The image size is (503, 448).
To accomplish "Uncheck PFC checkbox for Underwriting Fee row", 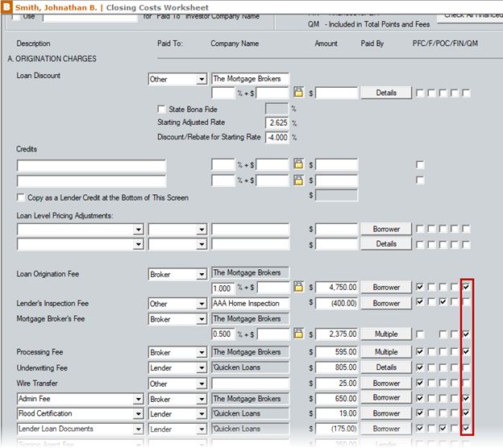I will (x=420, y=367).
